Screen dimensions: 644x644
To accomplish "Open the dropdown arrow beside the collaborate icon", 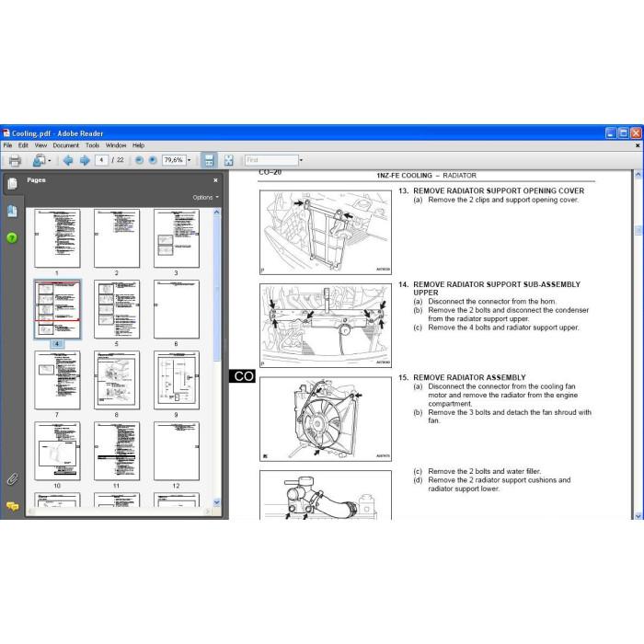I will [50, 161].
